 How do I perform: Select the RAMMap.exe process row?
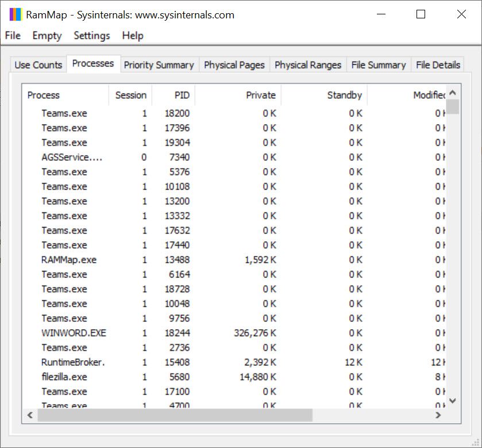click(234, 260)
